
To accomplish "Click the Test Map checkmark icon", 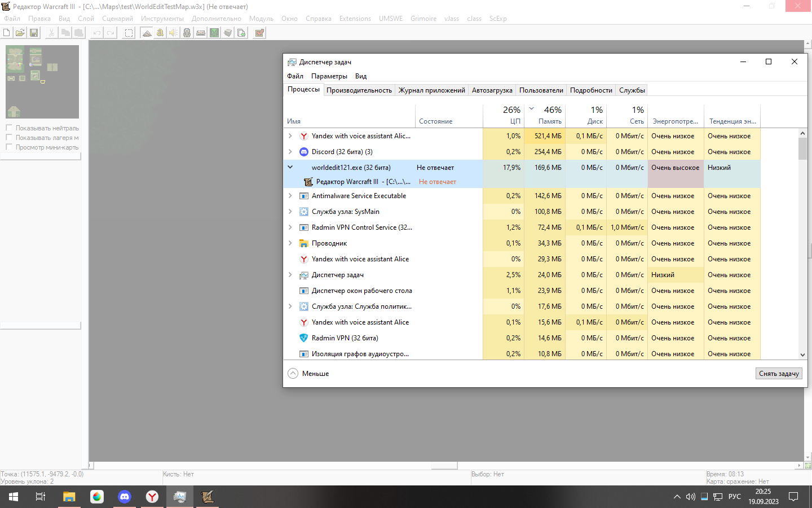I will point(259,33).
